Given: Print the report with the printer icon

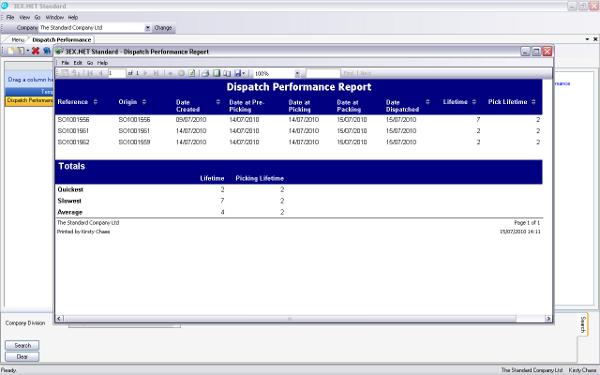Looking at the screenshot, I should (205, 73).
